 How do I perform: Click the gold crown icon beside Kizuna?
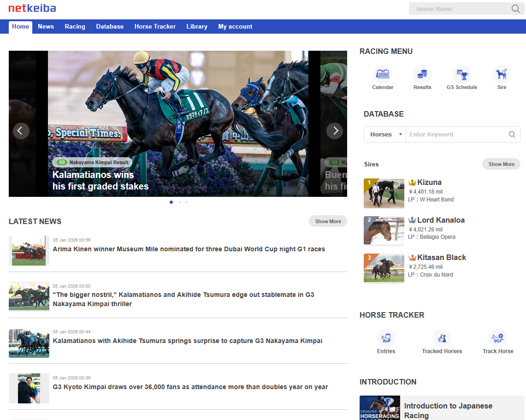point(412,183)
